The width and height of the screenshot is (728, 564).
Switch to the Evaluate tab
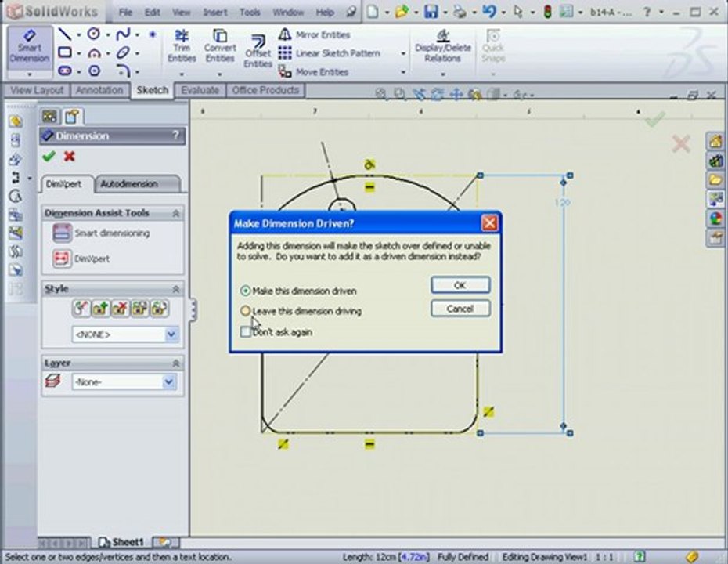(200, 90)
